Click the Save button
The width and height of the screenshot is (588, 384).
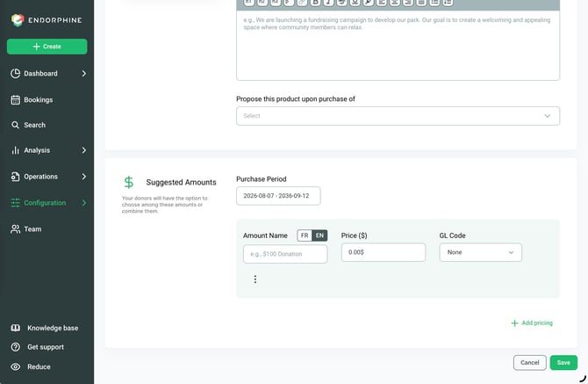[563, 363]
